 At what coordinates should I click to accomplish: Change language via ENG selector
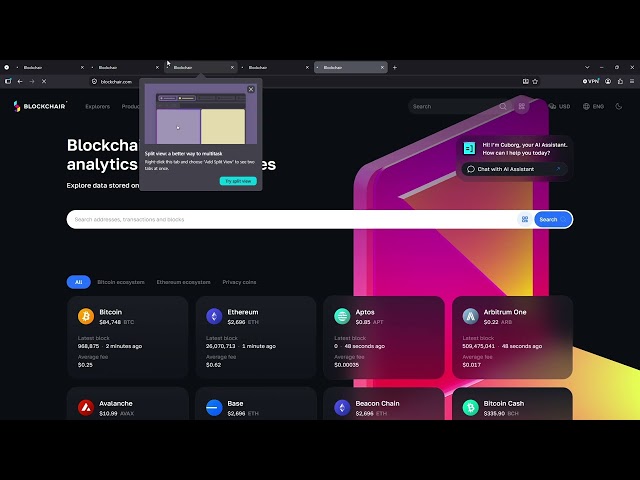point(593,107)
